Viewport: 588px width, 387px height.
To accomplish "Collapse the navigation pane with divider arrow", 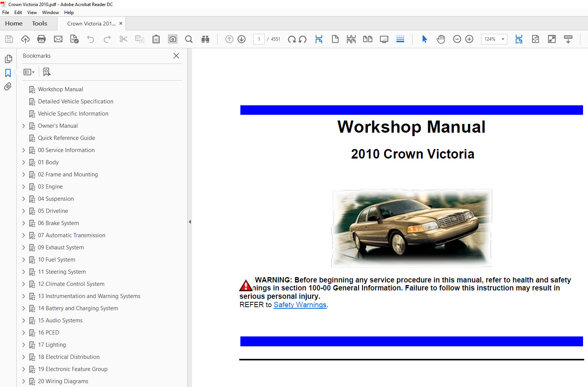I will [x=190, y=222].
